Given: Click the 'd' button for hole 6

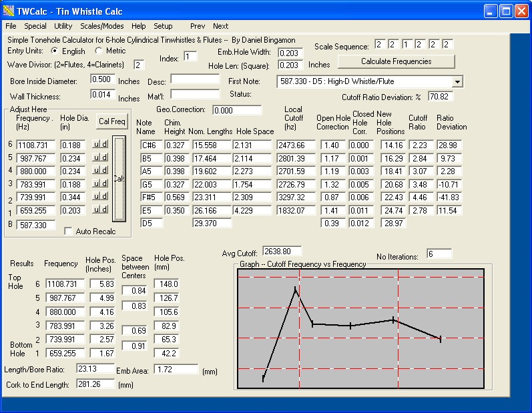Looking at the screenshot, I should click(103, 145).
